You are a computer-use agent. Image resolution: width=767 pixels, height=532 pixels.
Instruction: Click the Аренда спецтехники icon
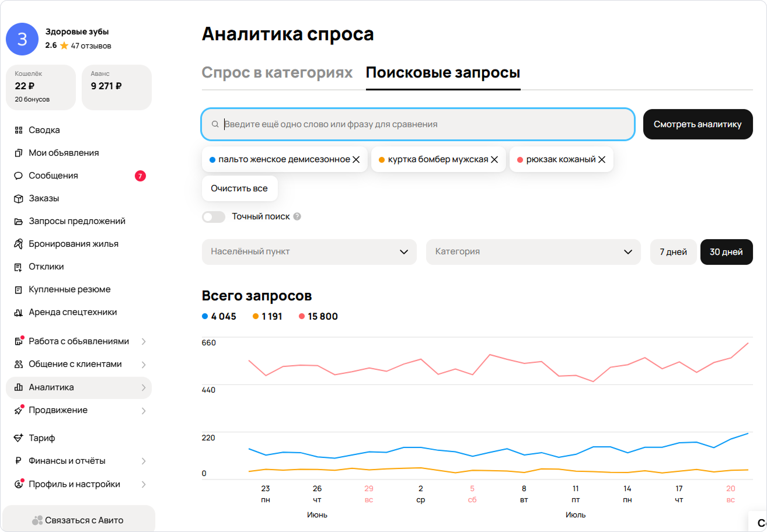(18, 312)
